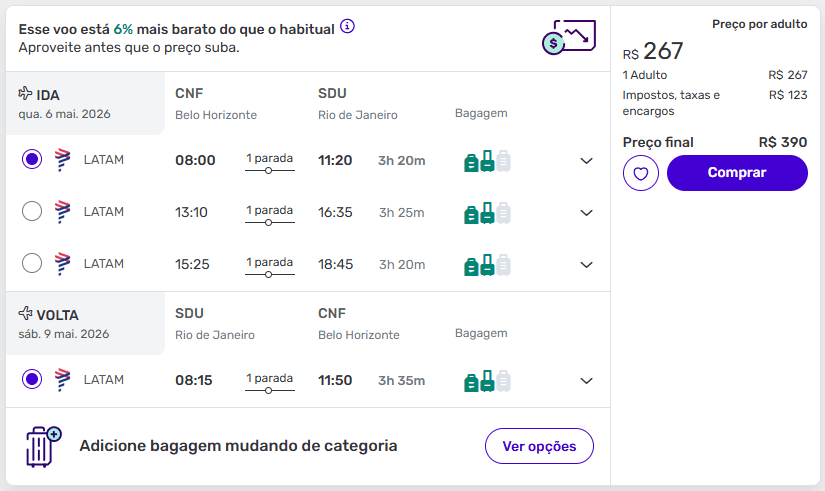Select the 08:00 outbound flight radio button
The image size is (825, 491).
pos(32,159)
